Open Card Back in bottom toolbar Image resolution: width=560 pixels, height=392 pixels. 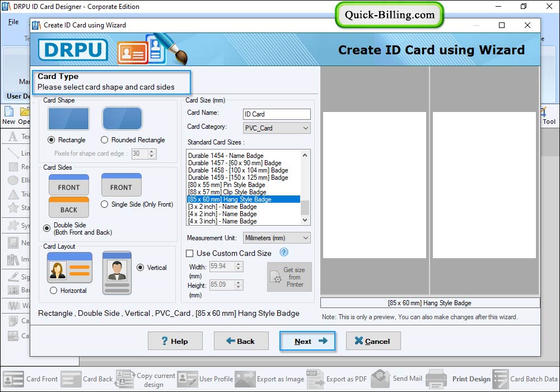click(x=87, y=379)
